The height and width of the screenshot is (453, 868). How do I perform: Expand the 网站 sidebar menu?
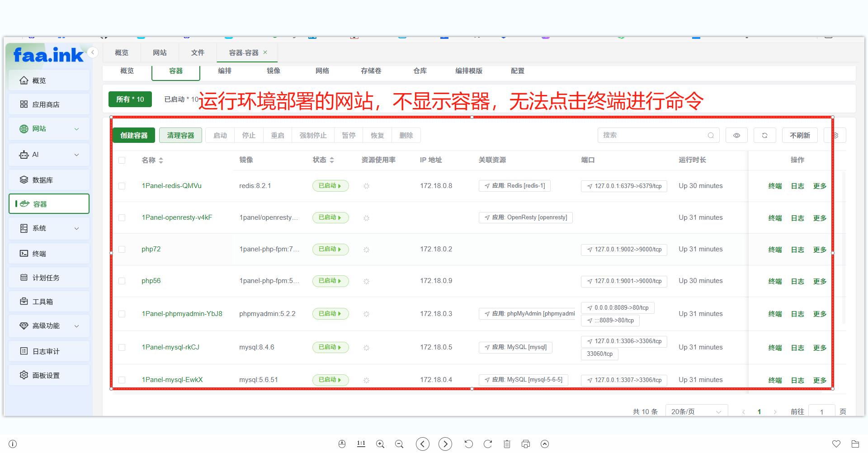click(49, 129)
